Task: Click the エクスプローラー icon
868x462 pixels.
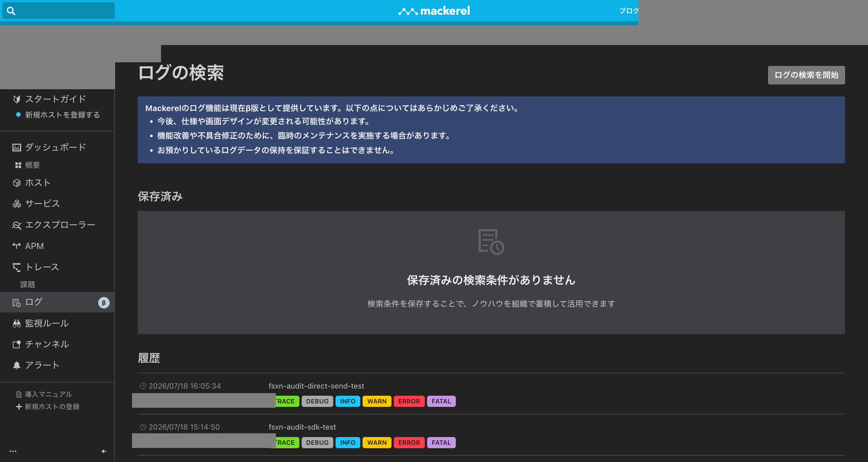Action: pos(17,225)
